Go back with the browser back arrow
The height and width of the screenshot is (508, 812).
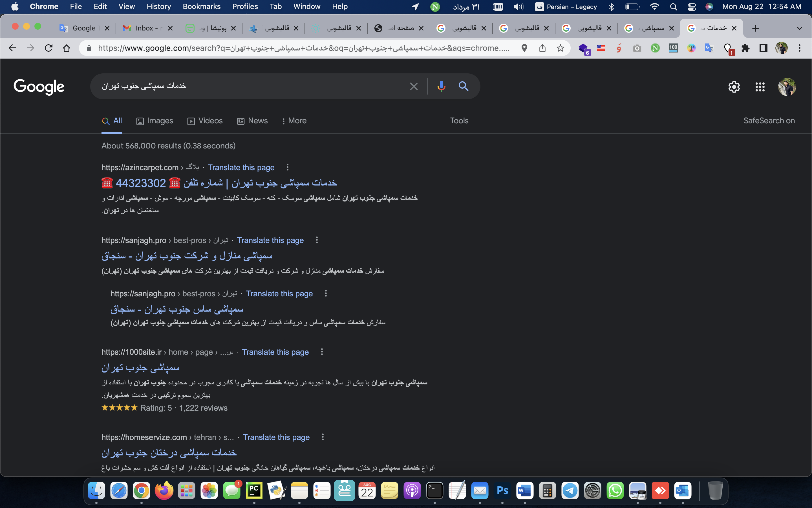click(12, 48)
